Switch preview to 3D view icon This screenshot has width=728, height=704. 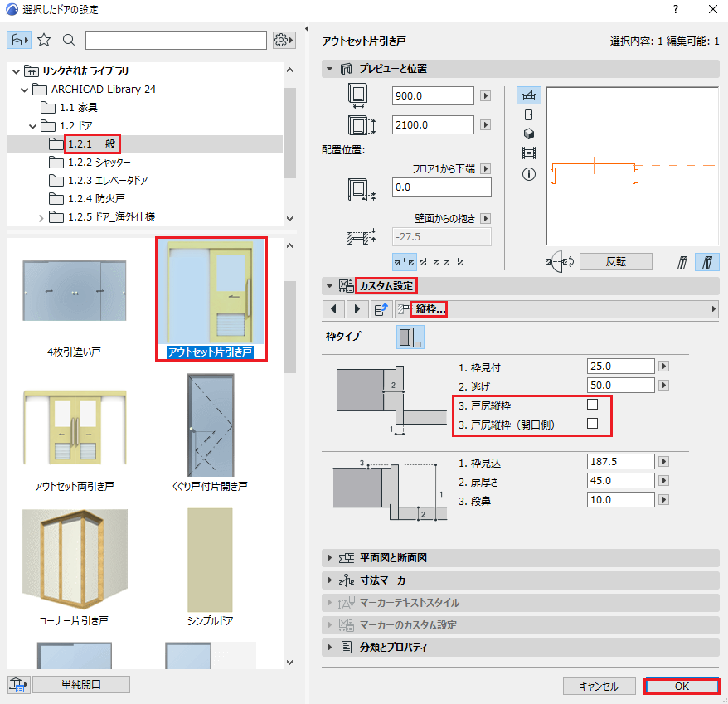[x=528, y=134]
